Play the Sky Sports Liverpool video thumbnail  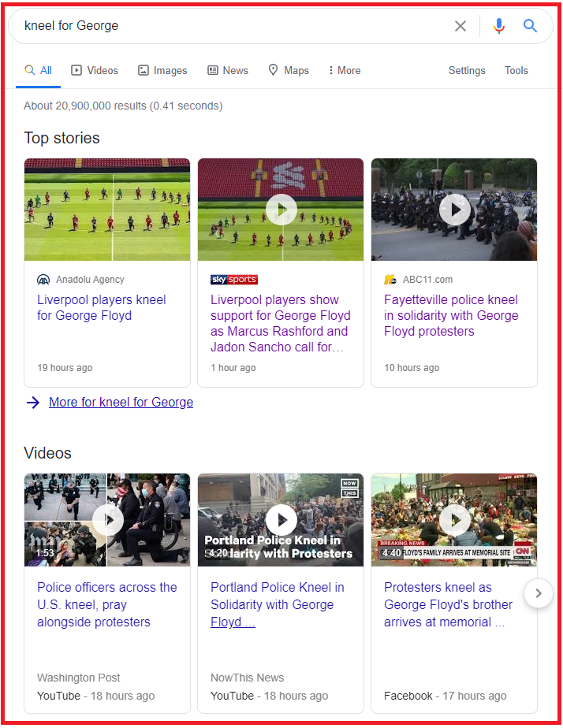pyautogui.click(x=281, y=210)
